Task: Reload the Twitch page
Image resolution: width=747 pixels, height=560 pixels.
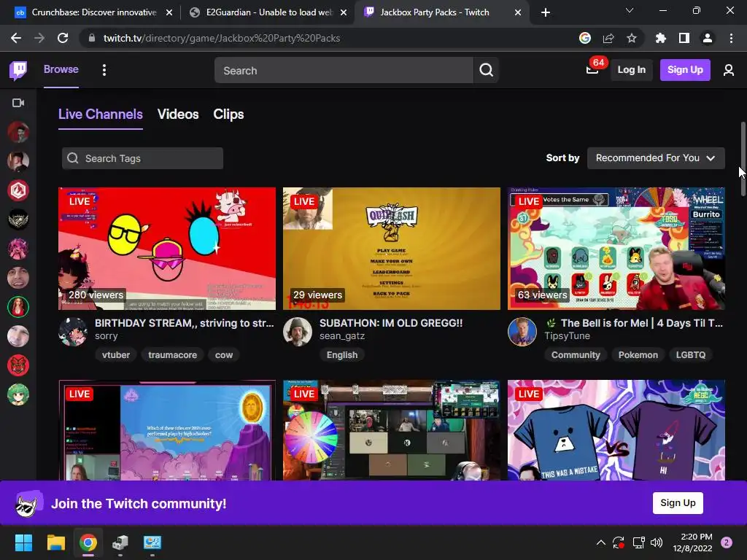Action: [63, 38]
